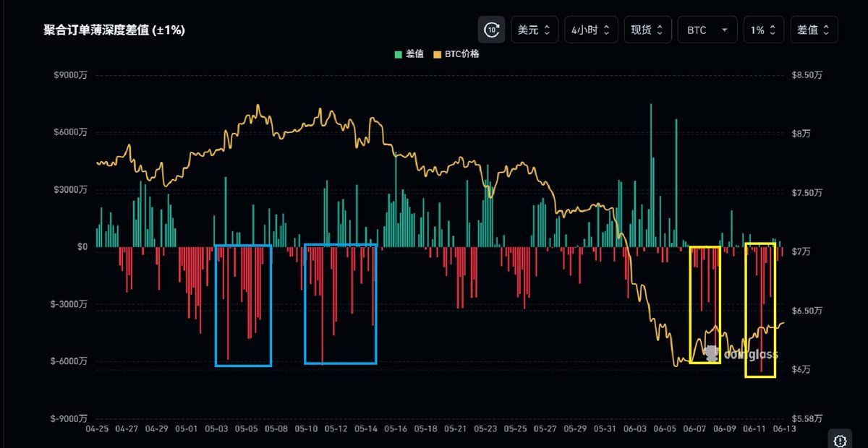This screenshot has width=868, height=448.
Task: Expand the BTC coin selector
Action: coord(707,30)
